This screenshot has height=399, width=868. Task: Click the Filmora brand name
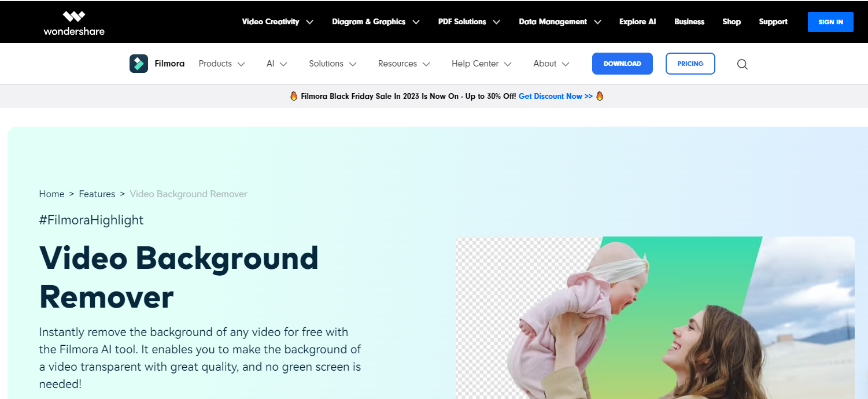pyautogui.click(x=169, y=64)
